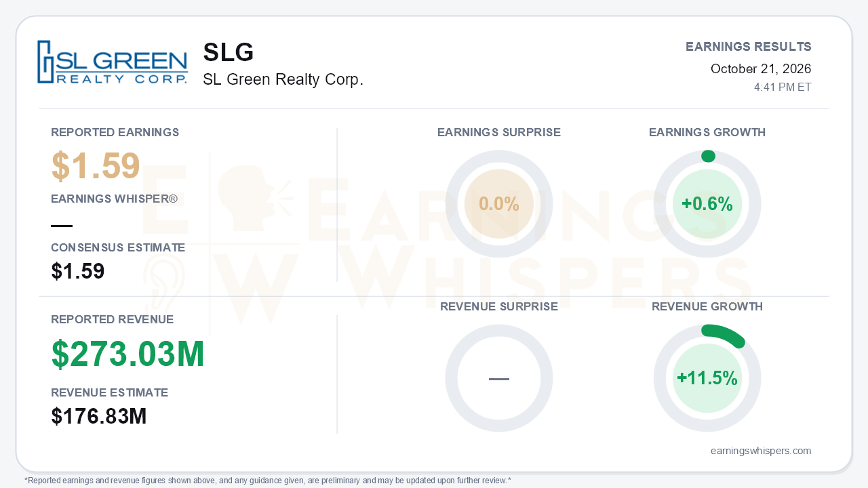Select the reported revenue $273.03M
868x488 pixels.
(x=128, y=354)
